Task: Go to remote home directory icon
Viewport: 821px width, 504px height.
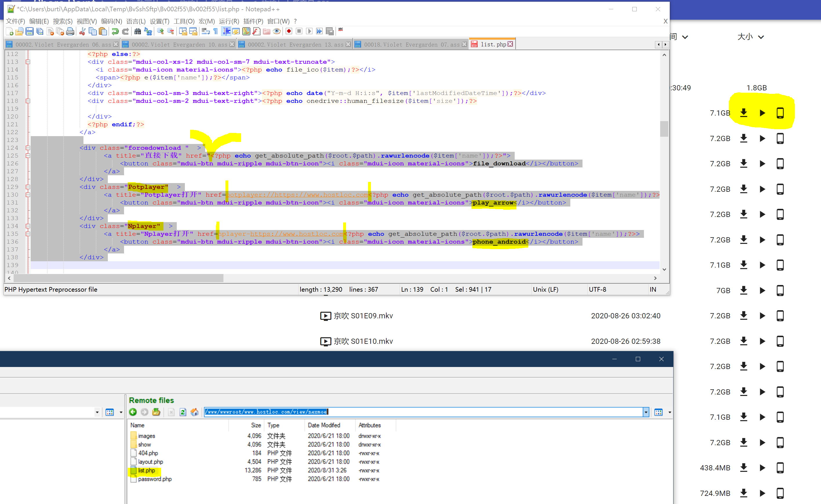Action: tap(194, 412)
